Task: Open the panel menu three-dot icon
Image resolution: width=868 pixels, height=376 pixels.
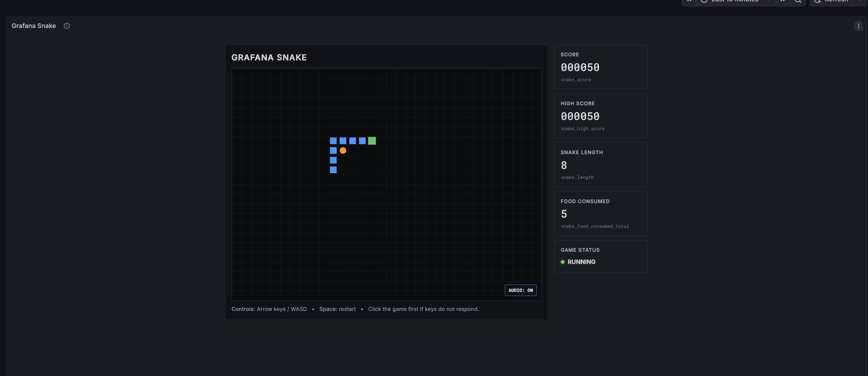Action: pos(859,26)
